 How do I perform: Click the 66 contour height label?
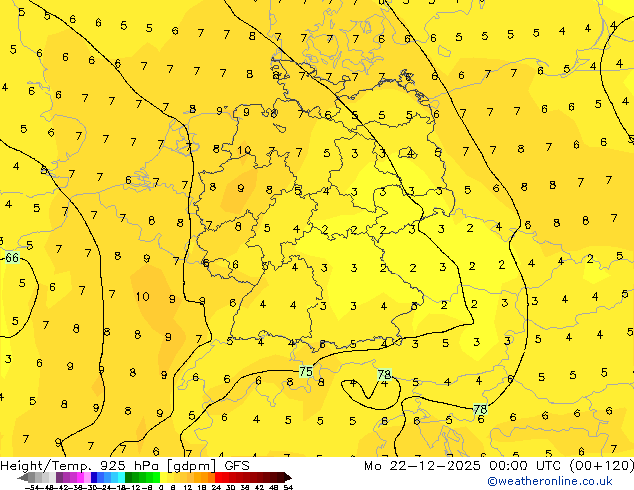(x=12, y=258)
